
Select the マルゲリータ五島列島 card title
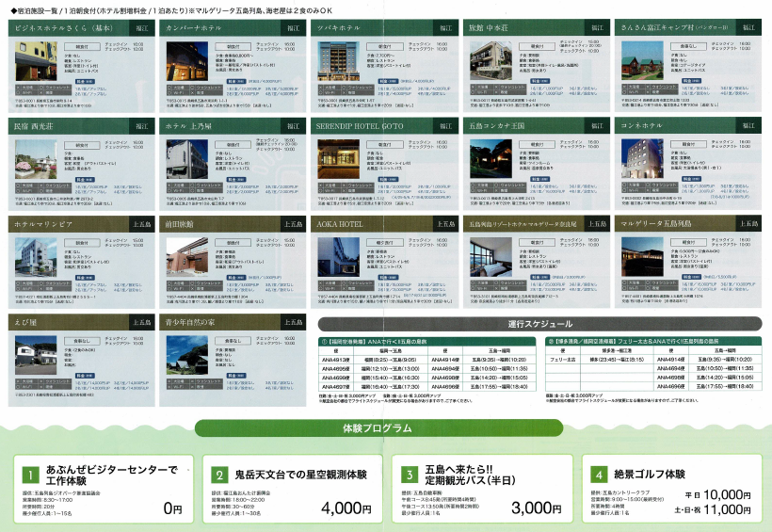[656, 224]
